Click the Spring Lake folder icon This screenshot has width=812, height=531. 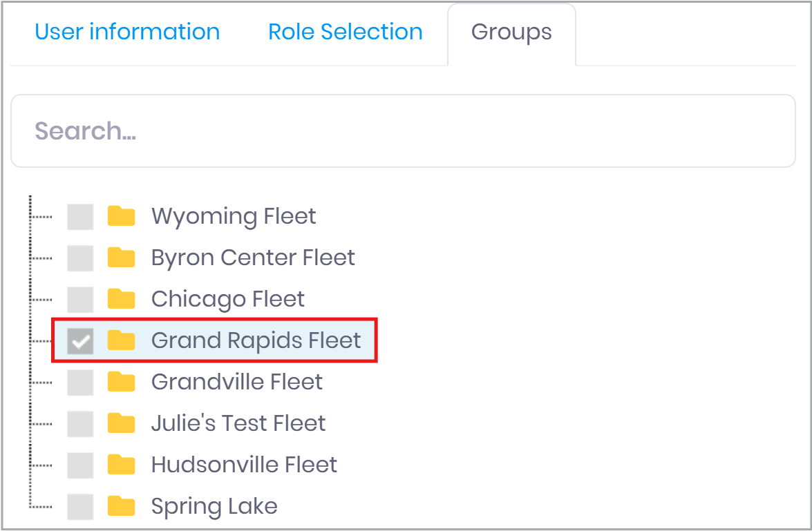pos(121,506)
